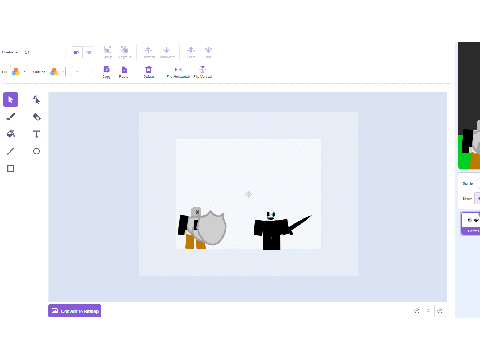This screenshot has width=480, height=360.
Task: Click the Costume name field
Action: pos(43,52)
